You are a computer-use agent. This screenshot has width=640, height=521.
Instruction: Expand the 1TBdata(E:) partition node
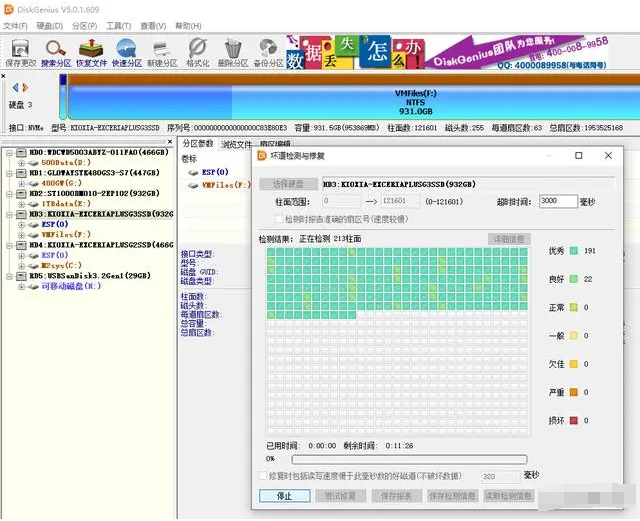[21, 204]
